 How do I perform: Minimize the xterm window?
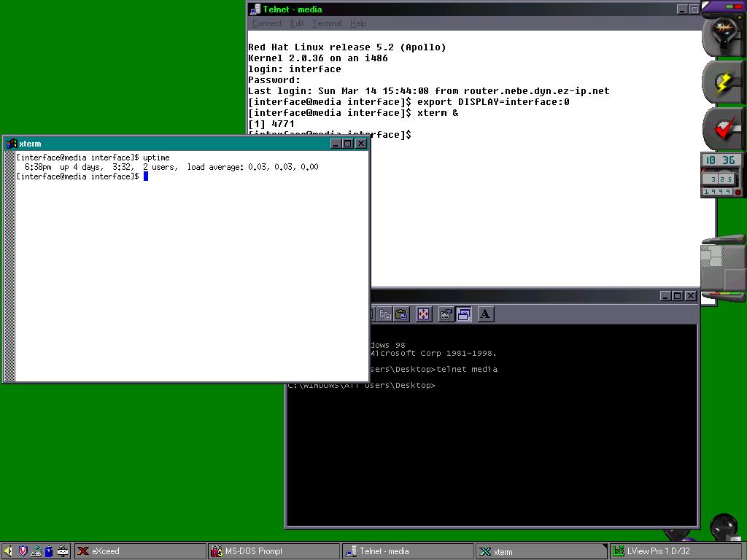coord(336,144)
